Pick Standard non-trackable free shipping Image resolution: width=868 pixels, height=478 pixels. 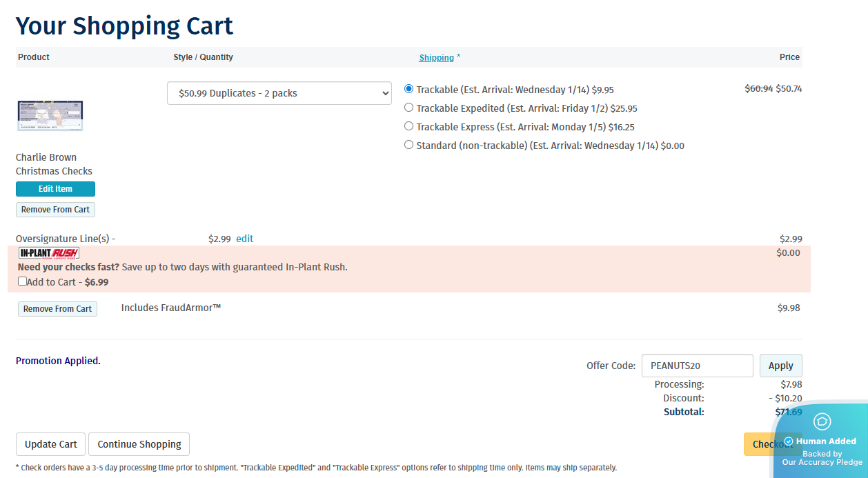coord(409,145)
